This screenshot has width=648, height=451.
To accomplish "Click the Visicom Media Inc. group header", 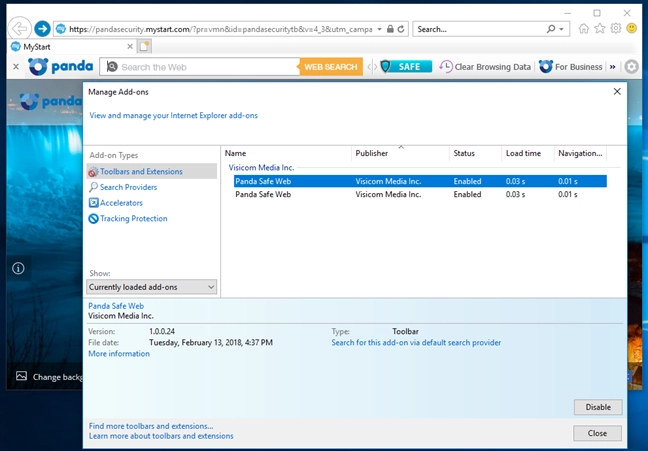I will (x=262, y=167).
